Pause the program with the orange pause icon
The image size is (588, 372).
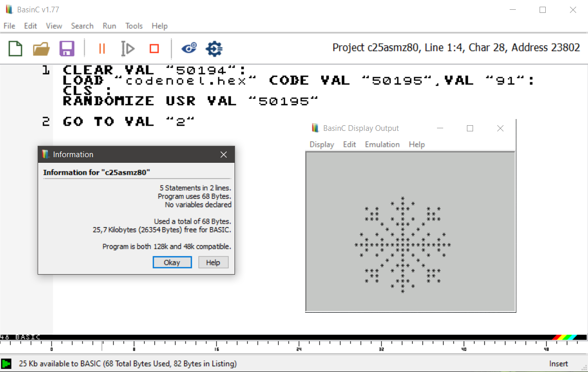(102, 48)
